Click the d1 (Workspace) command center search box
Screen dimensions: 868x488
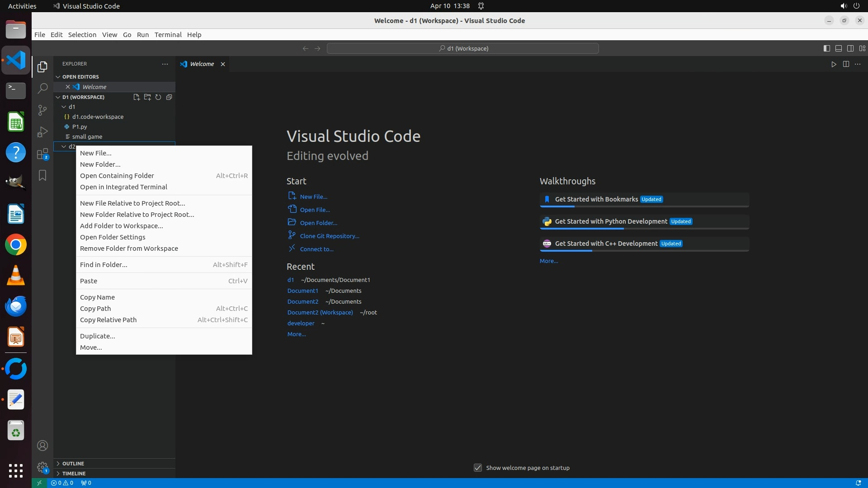click(463, 48)
